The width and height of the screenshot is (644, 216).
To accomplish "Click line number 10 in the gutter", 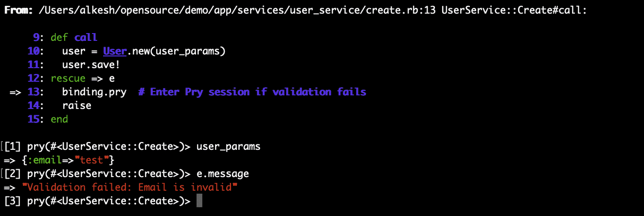I will (x=33, y=51).
